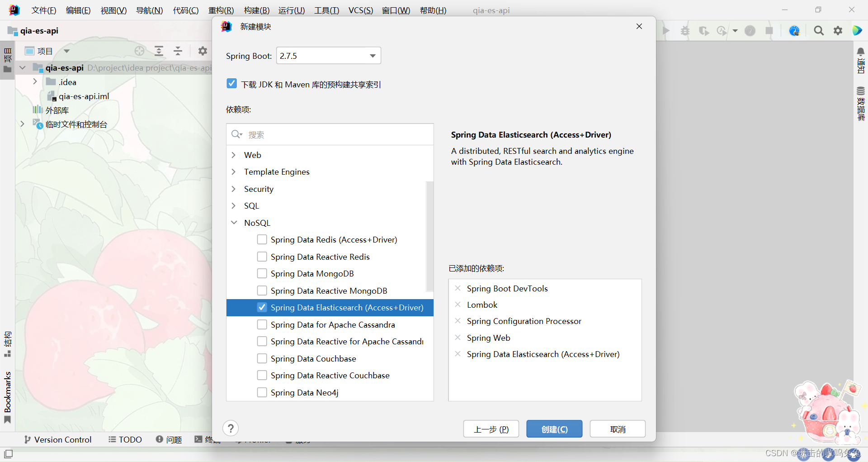
Task: Expand the .idea folder
Action: [35, 82]
